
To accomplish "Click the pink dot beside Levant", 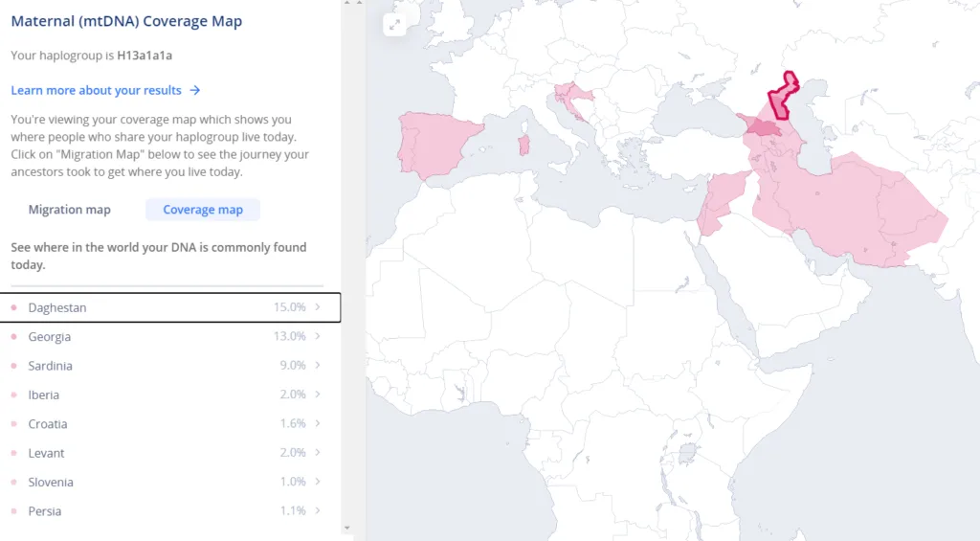I will (13, 453).
